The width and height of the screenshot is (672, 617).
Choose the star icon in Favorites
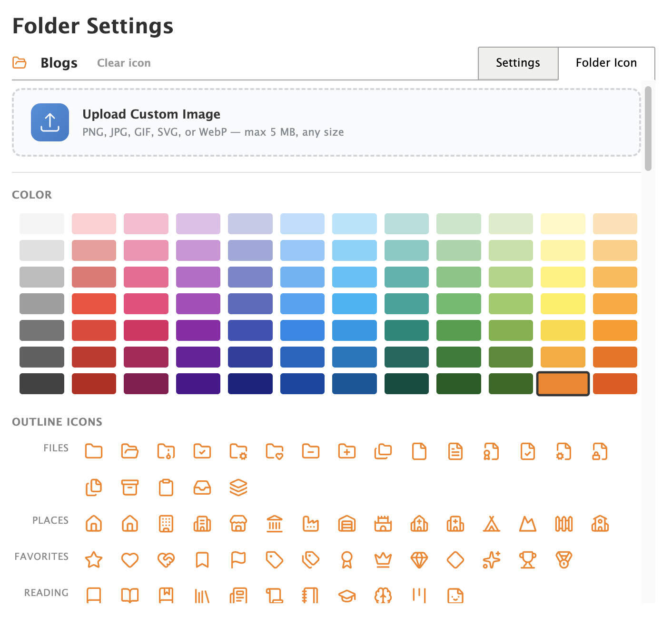point(94,560)
